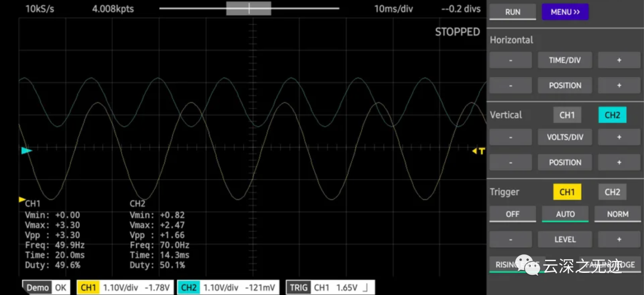Click the TRIG CH1 1.65V status box
This screenshot has height=295, width=644.
click(330, 288)
